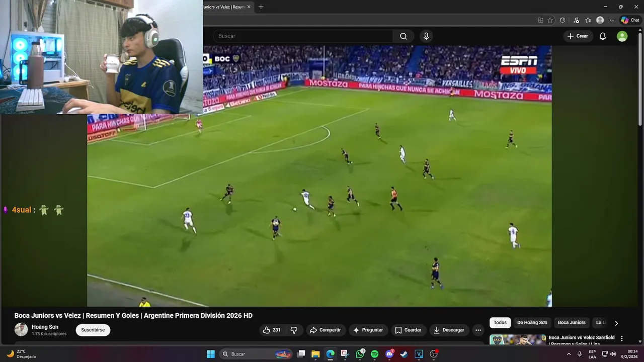Subscribe with the Suscribirse button
This screenshot has width=644, height=362.
pyautogui.click(x=93, y=330)
